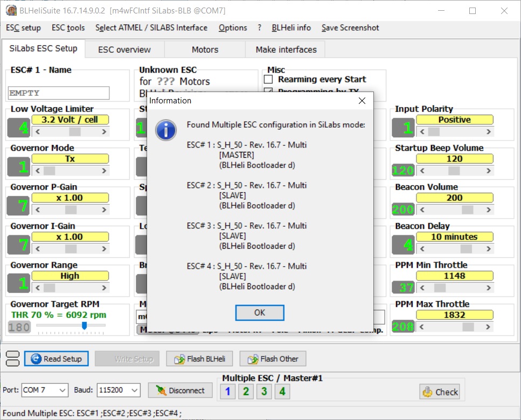Select ESC number 1 button
This screenshot has height=420, width=521.
pos(227,391)
